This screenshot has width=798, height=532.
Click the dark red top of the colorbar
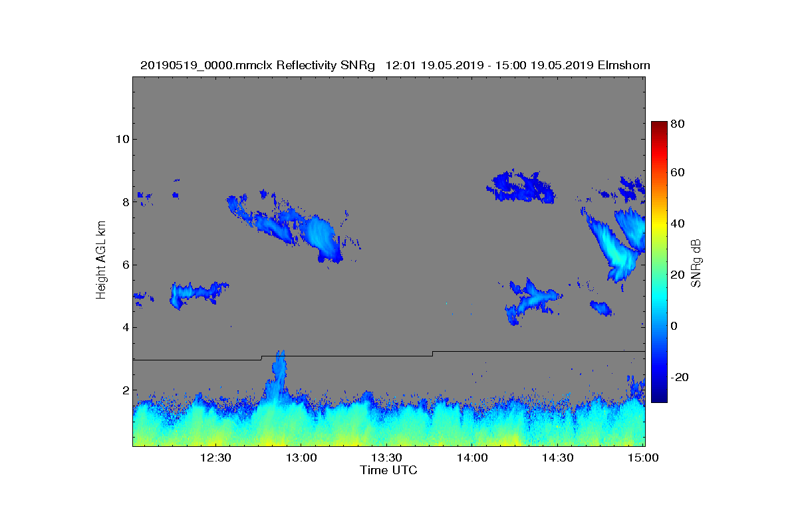coord(658,126)
